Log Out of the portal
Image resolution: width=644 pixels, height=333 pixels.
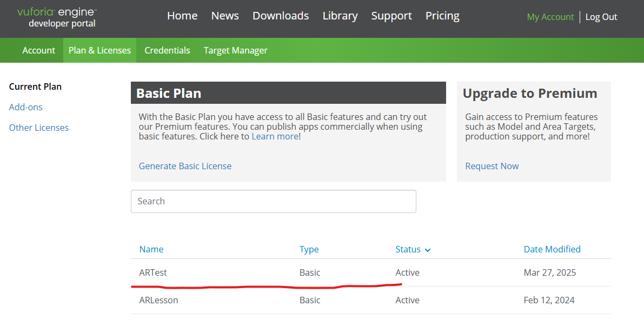pyautogui.click(x=601, y=17)
